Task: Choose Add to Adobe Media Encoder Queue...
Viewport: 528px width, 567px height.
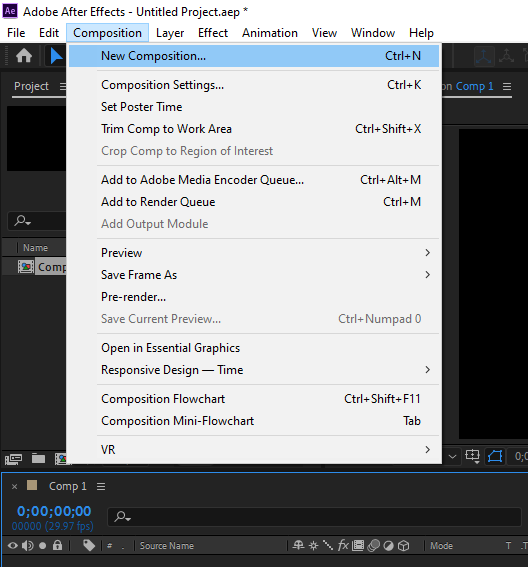Action: tap(254, 180)
